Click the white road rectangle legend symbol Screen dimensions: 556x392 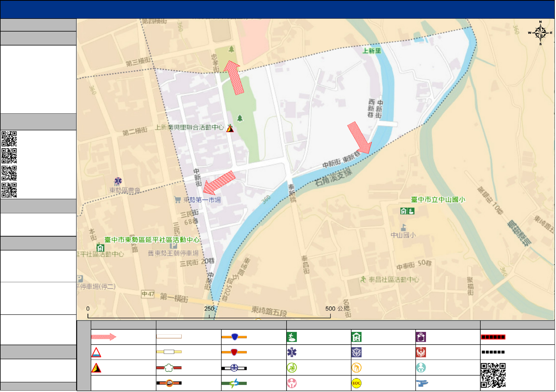tap(169, 337)
